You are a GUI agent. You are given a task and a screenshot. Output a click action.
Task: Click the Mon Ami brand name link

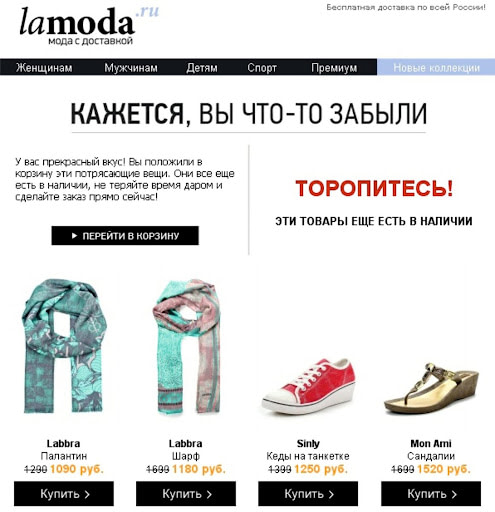tap(431, 444)
